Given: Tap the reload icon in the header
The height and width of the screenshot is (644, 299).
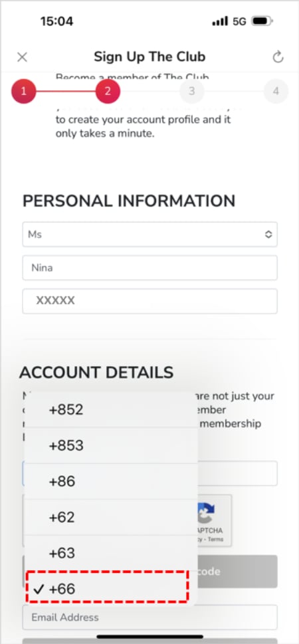Looking at the screenshot, I should point(278,57).
